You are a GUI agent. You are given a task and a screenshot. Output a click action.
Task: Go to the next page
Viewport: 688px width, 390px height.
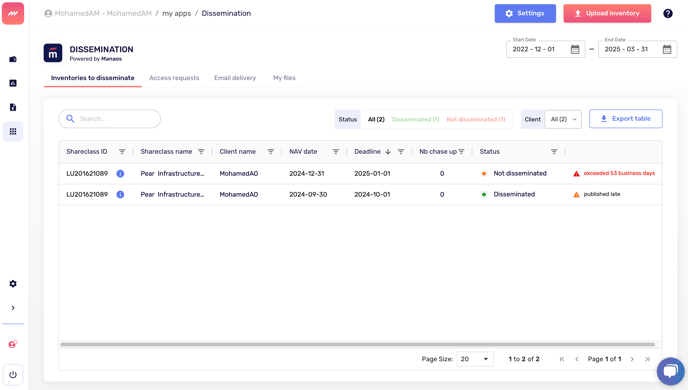(632, 359)
